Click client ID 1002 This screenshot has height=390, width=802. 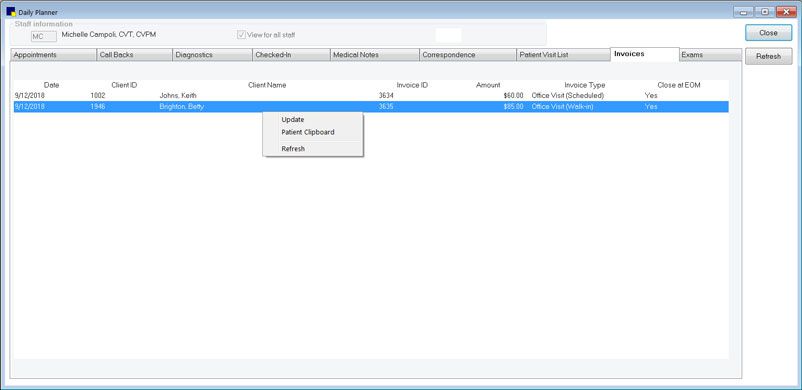(98, 96)
